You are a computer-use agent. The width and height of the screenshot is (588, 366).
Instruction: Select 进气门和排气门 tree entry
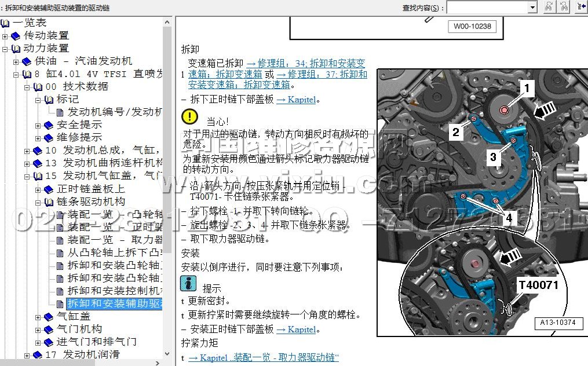point(96,342)
